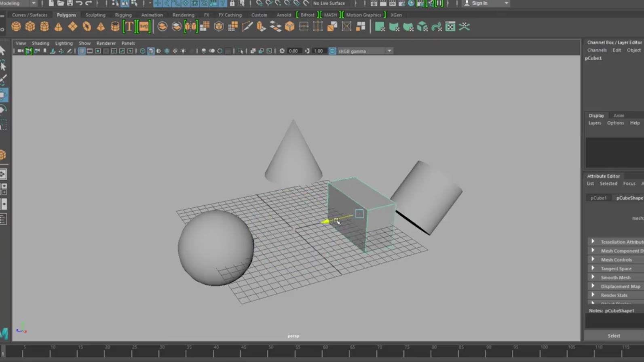Open the sRGB gamma dropdown
The width and height of the screenshot is (644, 362).
click(x=389, y=51)
